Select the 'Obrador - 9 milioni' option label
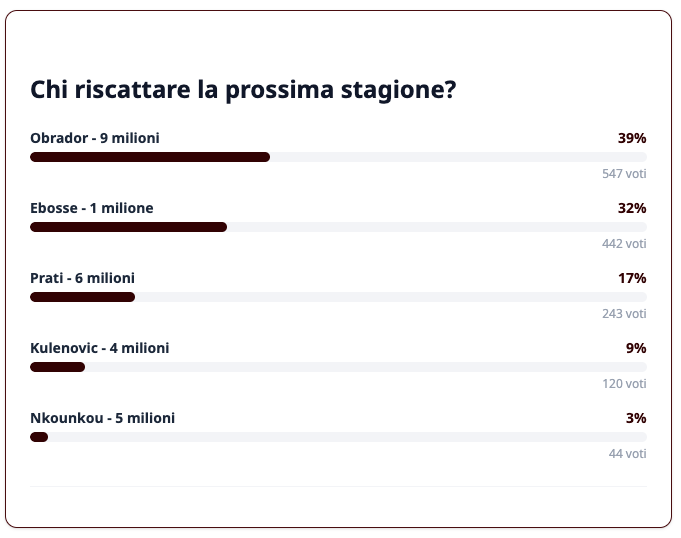Image resolution: width=681 pixels, height=538 pixels. (x=95, y=138)
